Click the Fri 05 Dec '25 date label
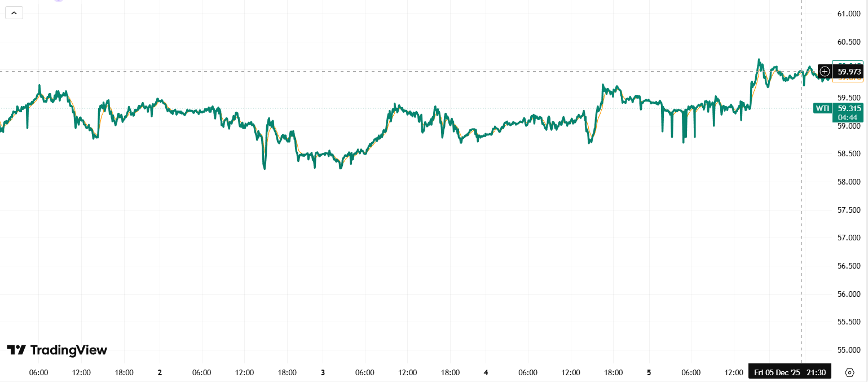Viewport: 868px width, 382px height. pyautogui.click(x=778, y=372)
